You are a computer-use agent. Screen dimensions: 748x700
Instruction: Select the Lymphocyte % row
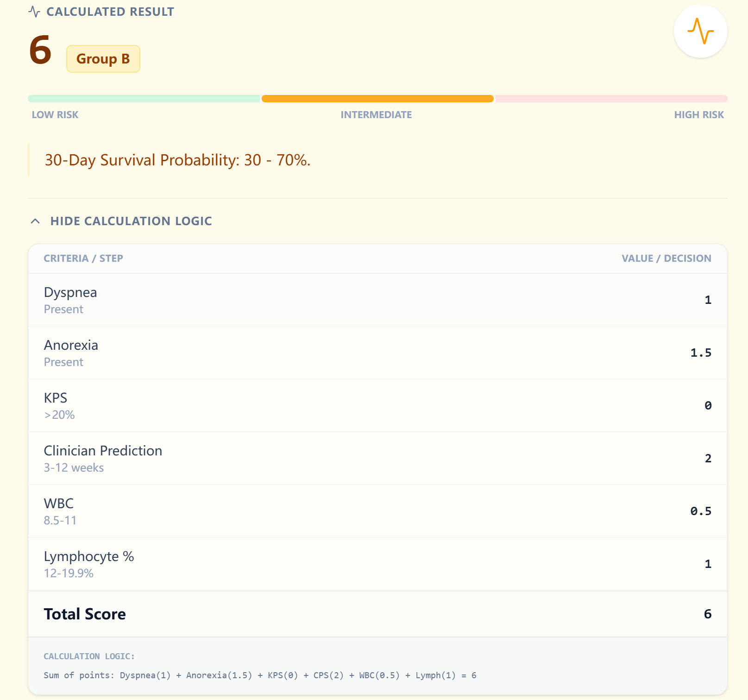pyautogui.click(x=377, y=564)
